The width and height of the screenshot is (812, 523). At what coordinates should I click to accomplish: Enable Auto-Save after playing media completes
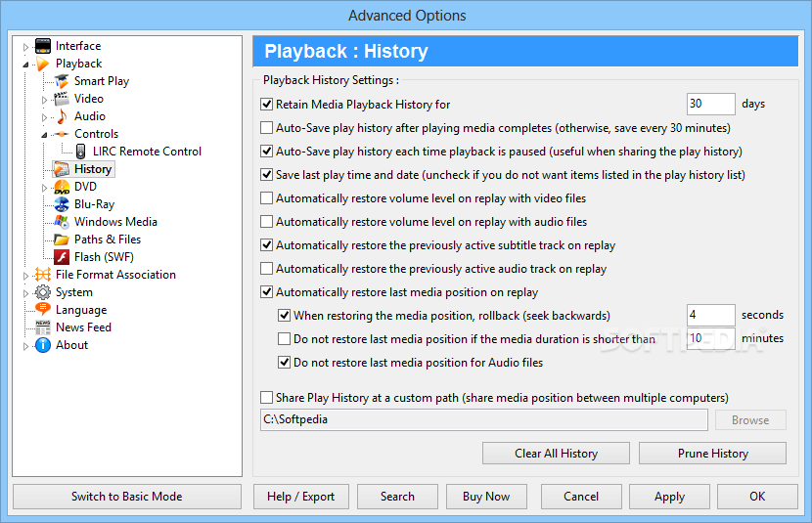pos(266,128)
